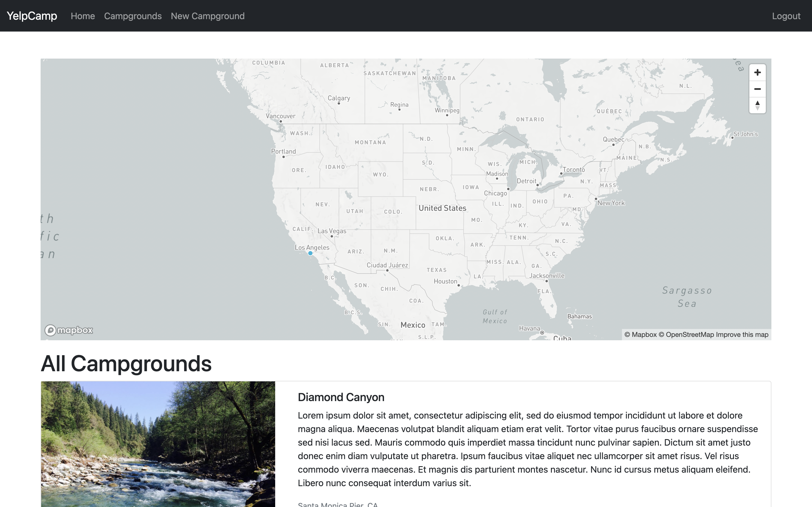Open the YelpCamp brand link
The width and height of the screenshot is (812, 507).
pos(32,16)
